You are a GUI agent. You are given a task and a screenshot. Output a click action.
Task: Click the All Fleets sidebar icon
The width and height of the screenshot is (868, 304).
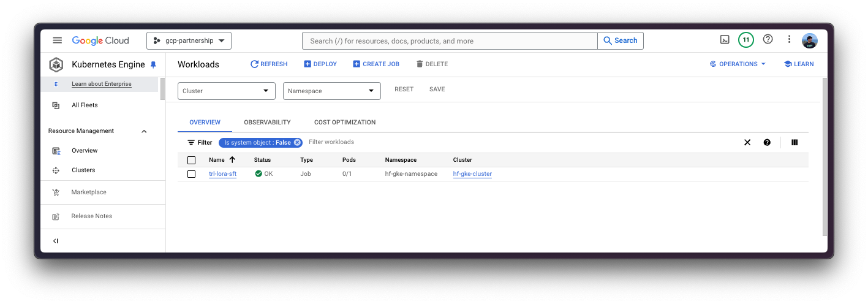[x=56, y=105]
